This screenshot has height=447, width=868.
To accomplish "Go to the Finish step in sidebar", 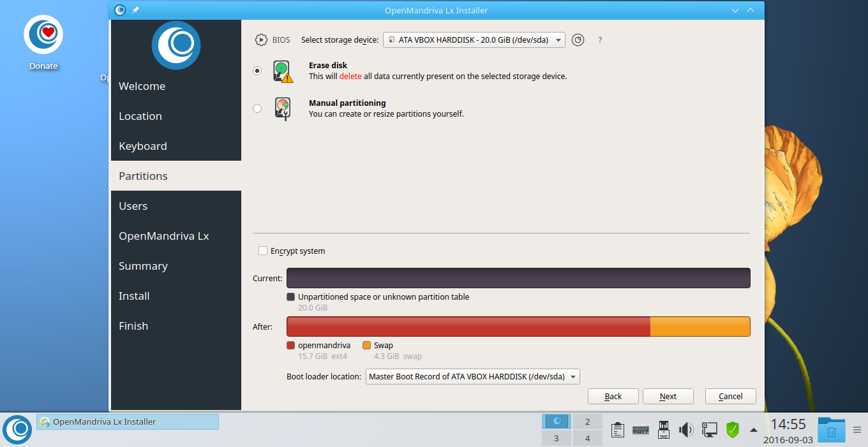I will (x=176, y=326).
